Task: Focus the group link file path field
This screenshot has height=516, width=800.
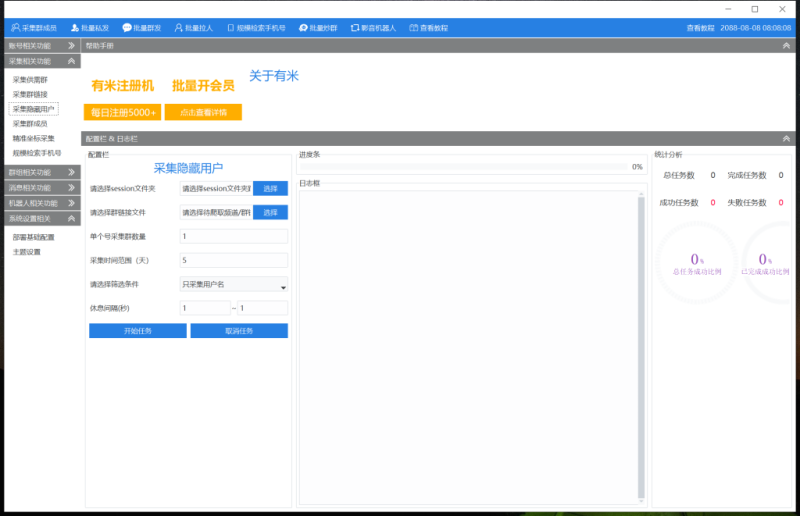Action: coord(216,212)
